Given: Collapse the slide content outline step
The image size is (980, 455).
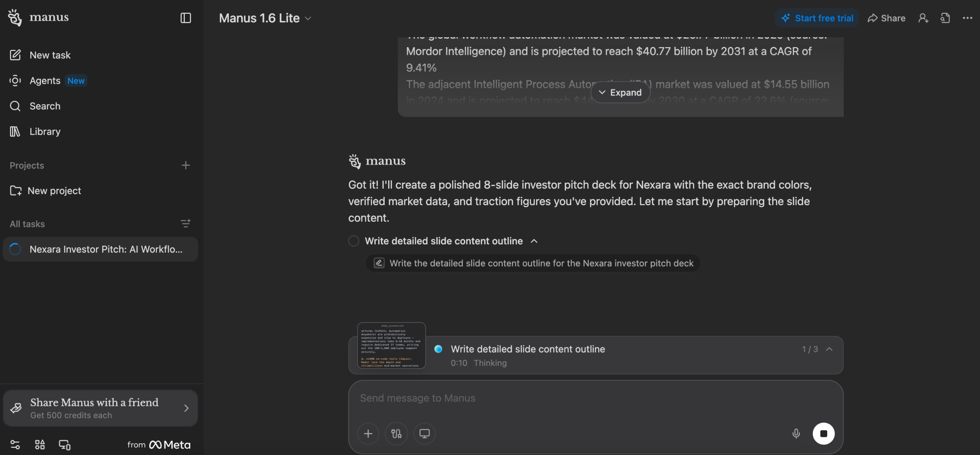Looking at the screenshot, I should click(534, 241).
